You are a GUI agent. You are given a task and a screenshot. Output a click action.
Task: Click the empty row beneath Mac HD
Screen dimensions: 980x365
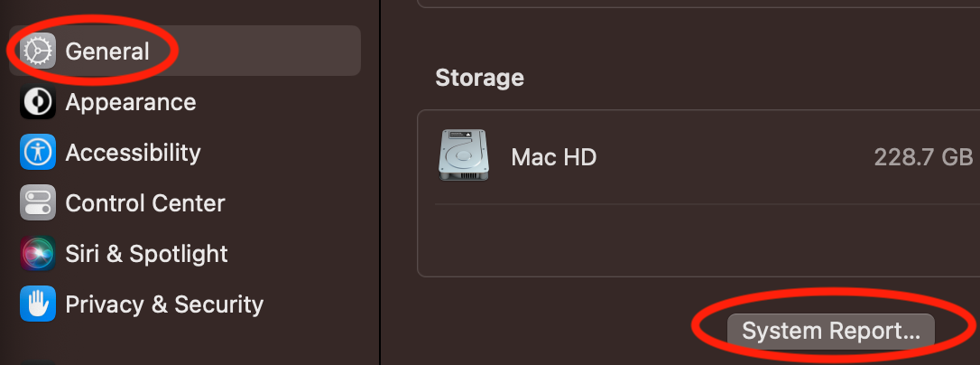(695, 239)
